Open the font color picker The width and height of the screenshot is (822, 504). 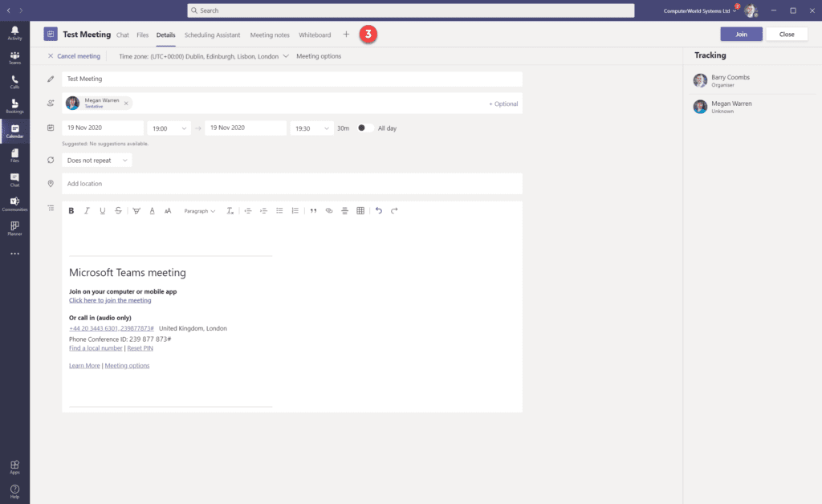152,210
